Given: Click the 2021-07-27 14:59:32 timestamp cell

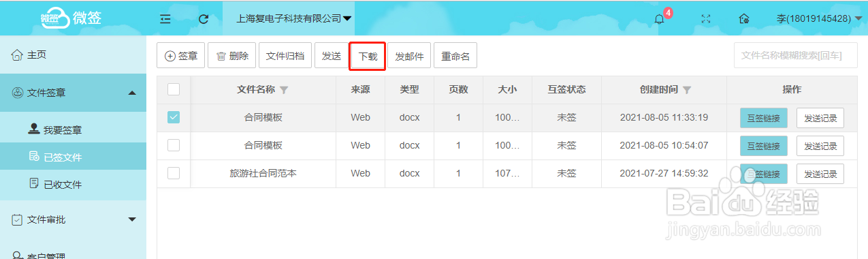Looking at the screenshot, I should tap(664, 173).
